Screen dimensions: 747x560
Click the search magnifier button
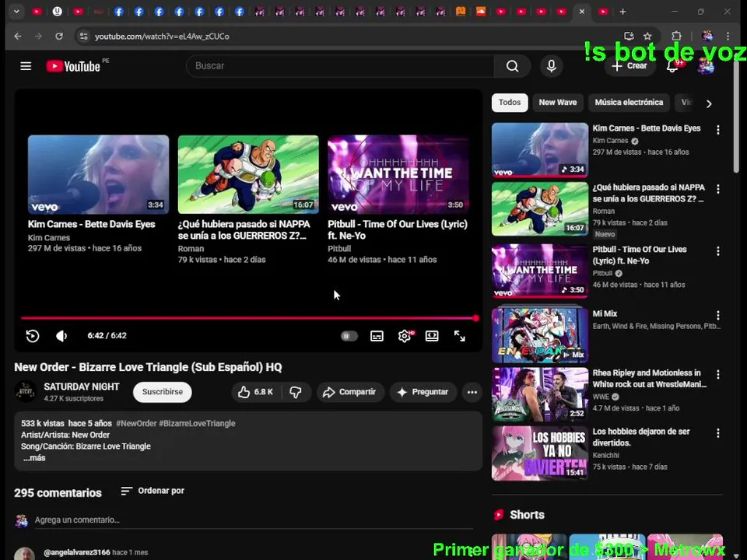click(513, 66)
